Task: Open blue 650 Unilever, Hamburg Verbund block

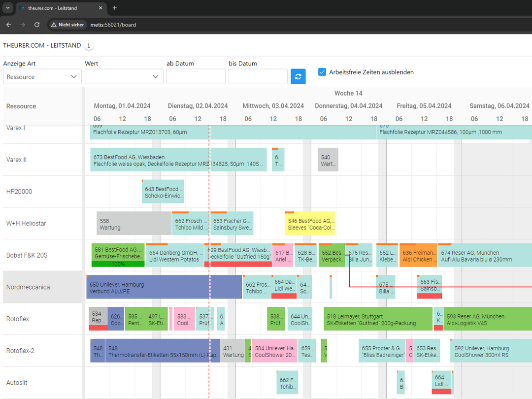Action: tap(164, 287)
